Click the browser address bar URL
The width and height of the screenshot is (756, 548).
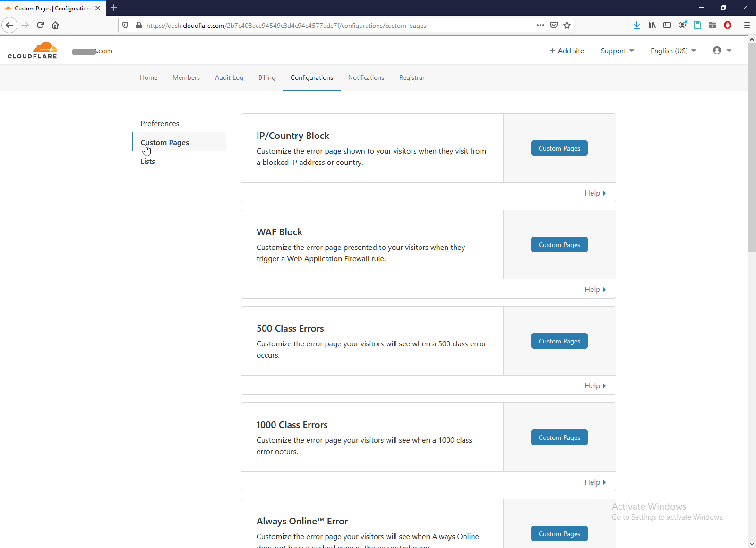[x=286, y=26]
